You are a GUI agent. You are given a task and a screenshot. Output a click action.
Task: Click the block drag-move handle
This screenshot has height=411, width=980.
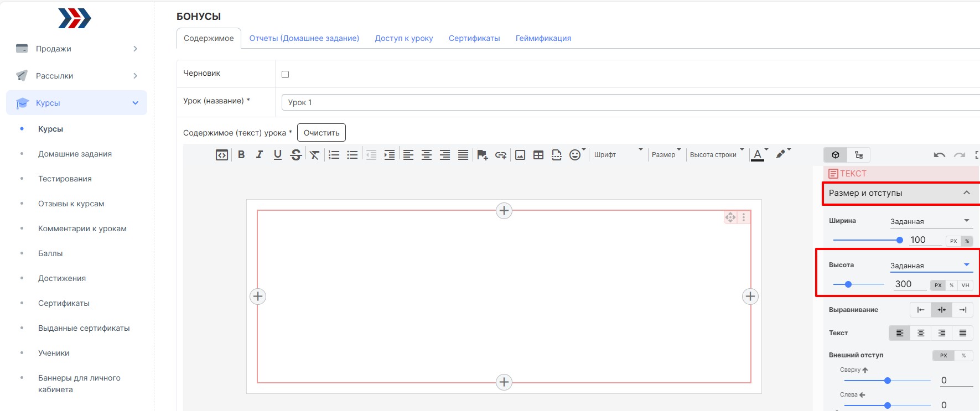coord(730,217)
